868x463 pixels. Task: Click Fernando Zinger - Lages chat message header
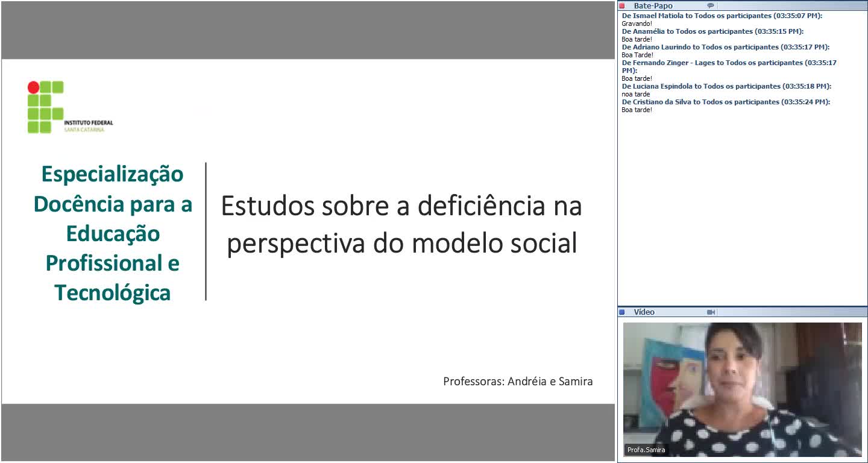coord(729,66)
